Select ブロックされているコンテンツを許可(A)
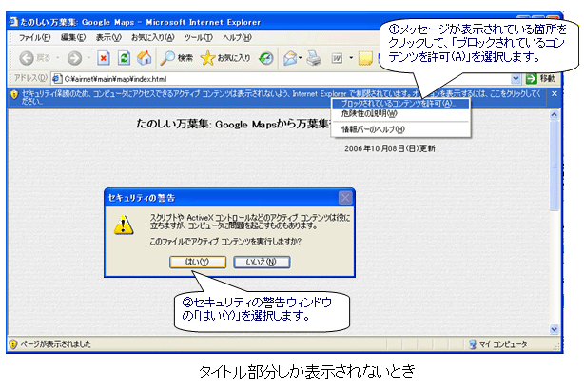 point(400,104)
